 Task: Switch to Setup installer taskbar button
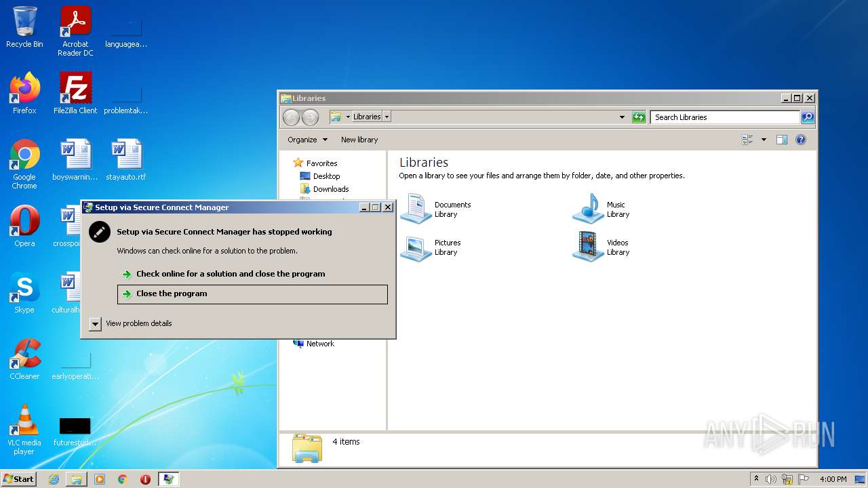(x=169, y=479)
